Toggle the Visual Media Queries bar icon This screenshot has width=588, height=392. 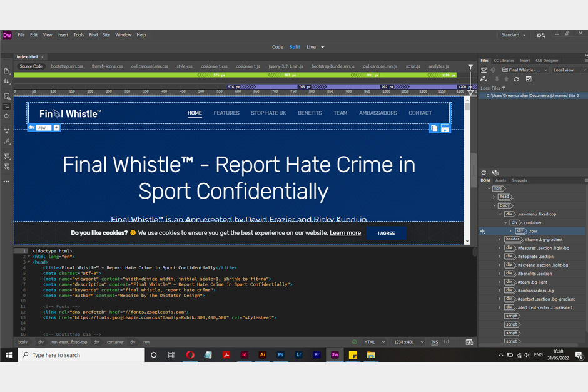coord(6,106)
